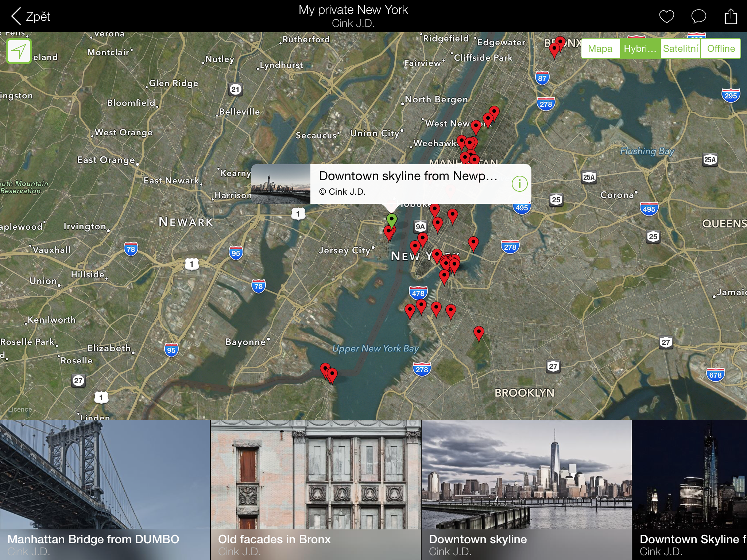The image size is (747, 560).
Task: Open info icon in skyline callout
Action: (519, 184)
